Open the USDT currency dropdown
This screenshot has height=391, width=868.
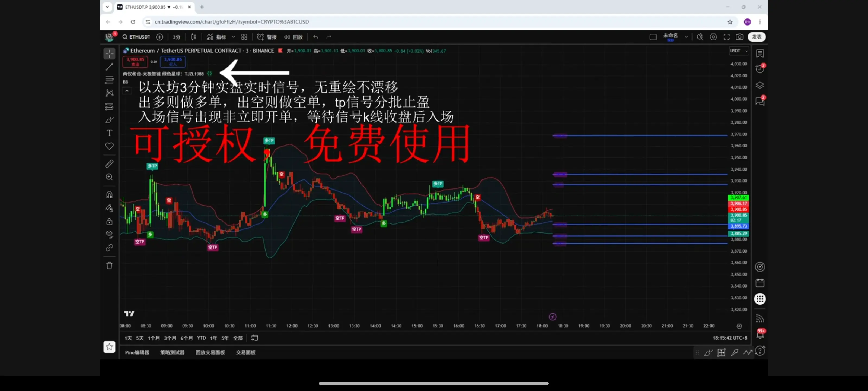pos(739,51)
